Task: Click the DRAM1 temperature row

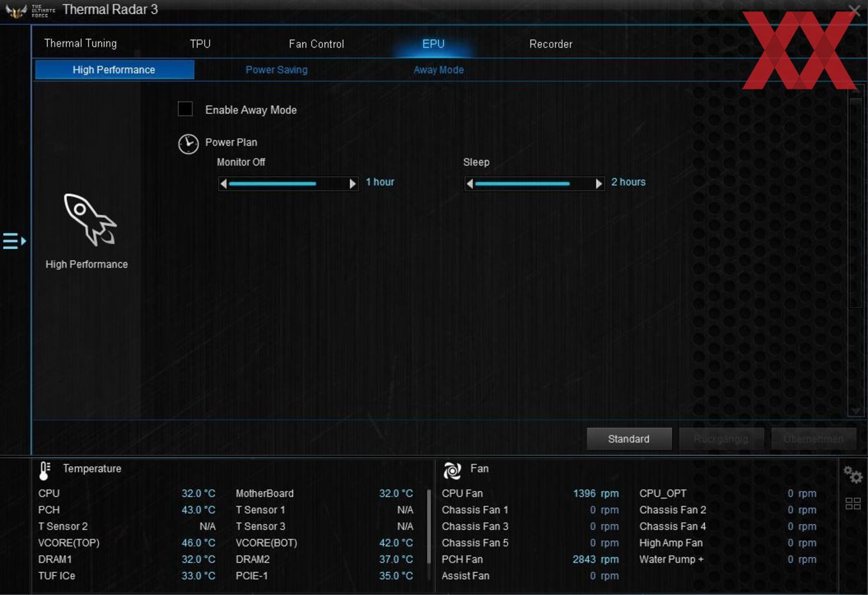Action: coord(127,559)
